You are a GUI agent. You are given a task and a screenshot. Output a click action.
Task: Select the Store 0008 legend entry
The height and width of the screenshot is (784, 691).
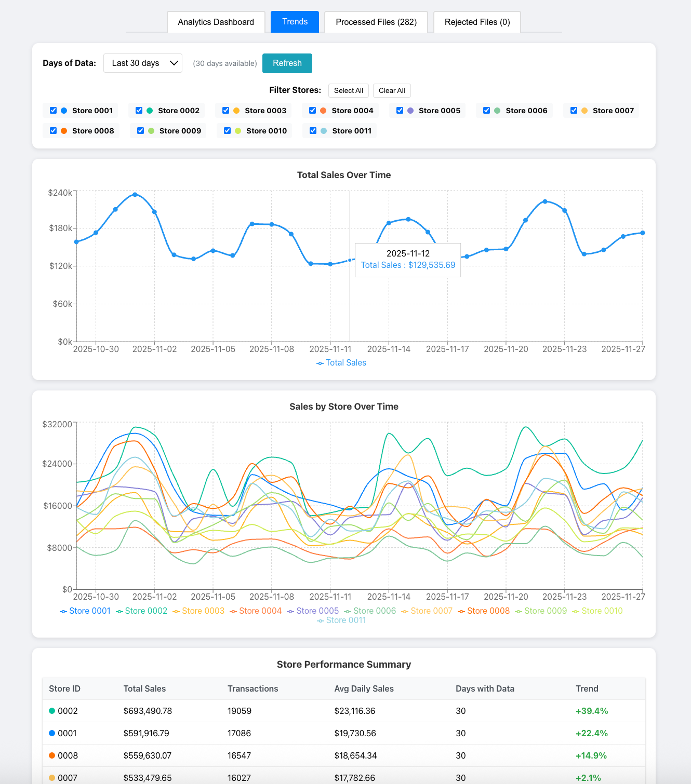(x=487, y=611)
